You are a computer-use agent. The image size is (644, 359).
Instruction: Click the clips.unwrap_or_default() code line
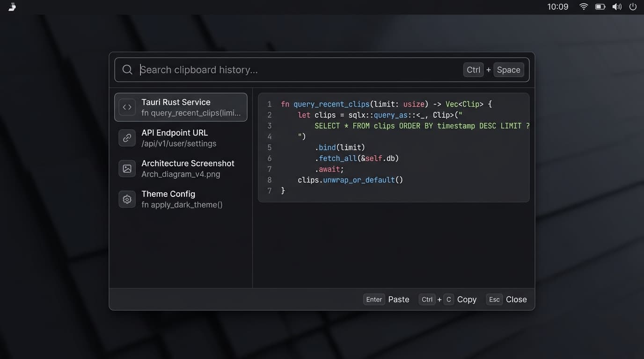coord(350,179)
